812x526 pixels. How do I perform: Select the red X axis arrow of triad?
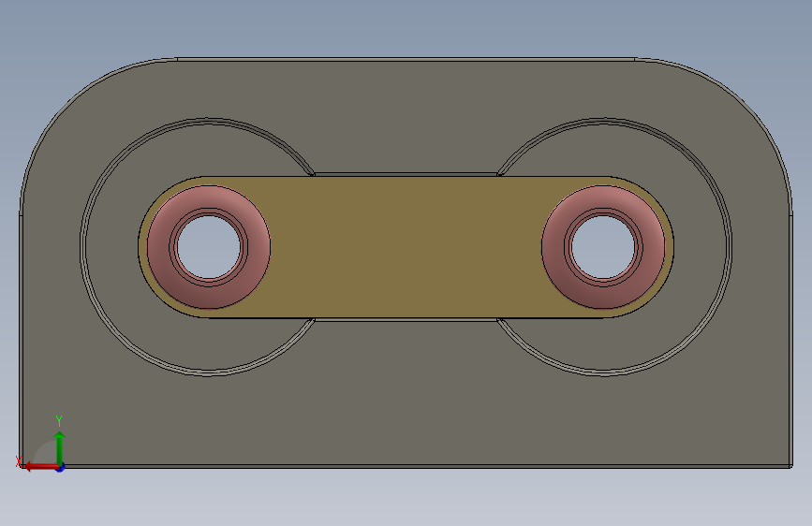click(x=40, y=467)
